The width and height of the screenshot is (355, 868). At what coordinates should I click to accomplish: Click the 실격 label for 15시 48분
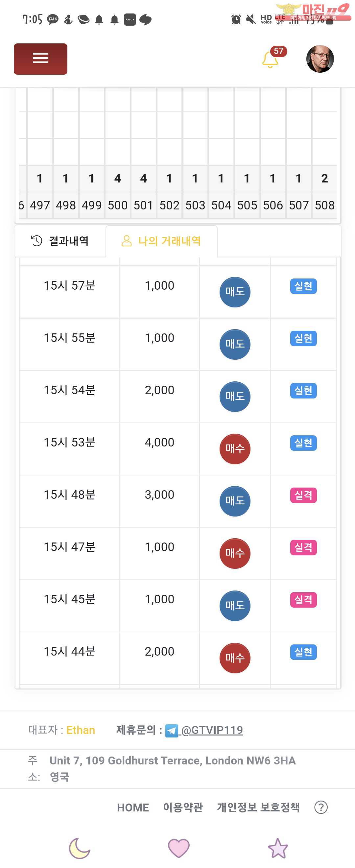[303, 495]
